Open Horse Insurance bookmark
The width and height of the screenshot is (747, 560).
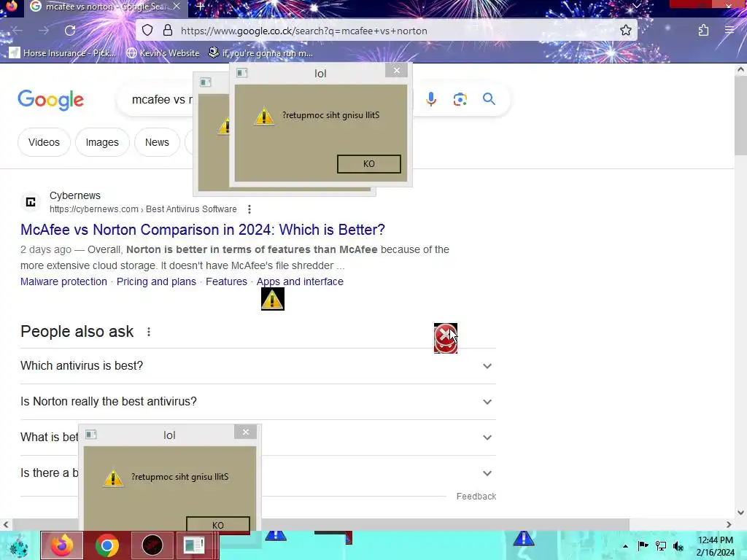(x=63, y=52)
